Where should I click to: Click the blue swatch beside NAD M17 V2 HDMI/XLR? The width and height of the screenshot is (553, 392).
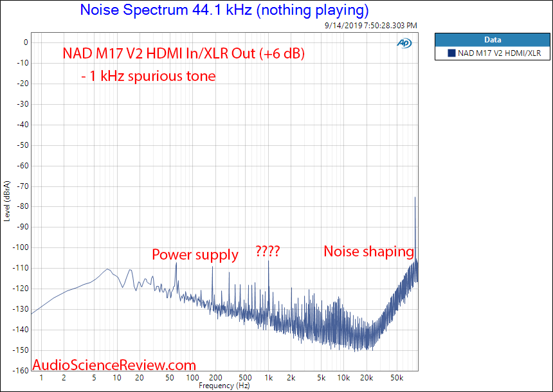[x=451, y=53]
